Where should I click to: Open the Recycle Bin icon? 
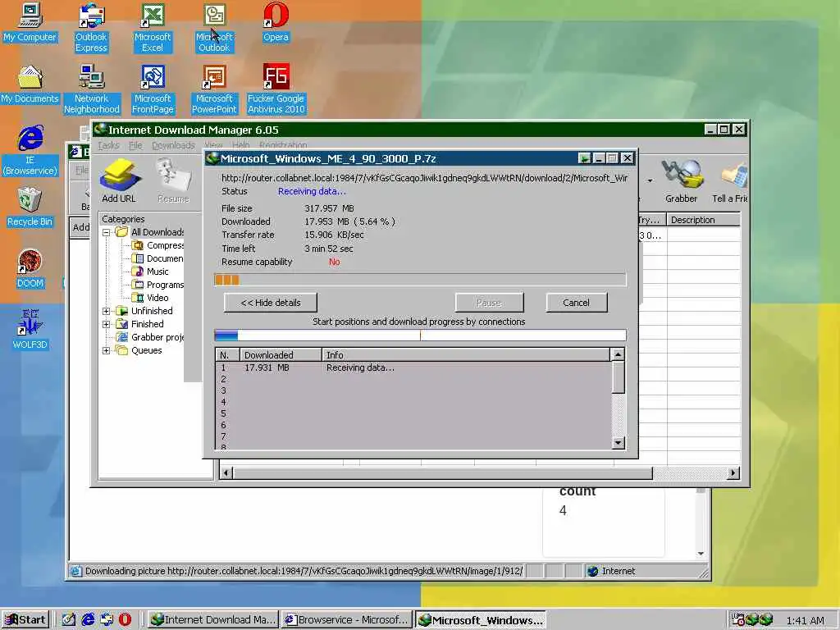30,208
